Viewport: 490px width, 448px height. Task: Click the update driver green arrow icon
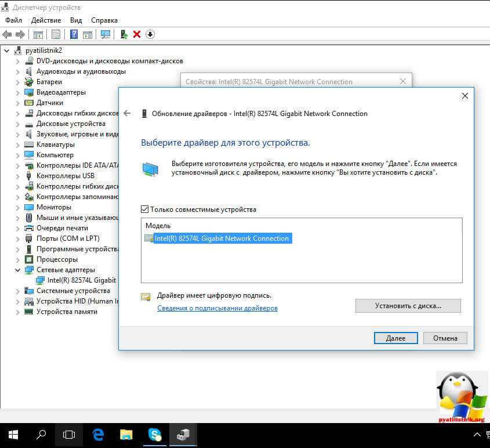tap(124, 34)
